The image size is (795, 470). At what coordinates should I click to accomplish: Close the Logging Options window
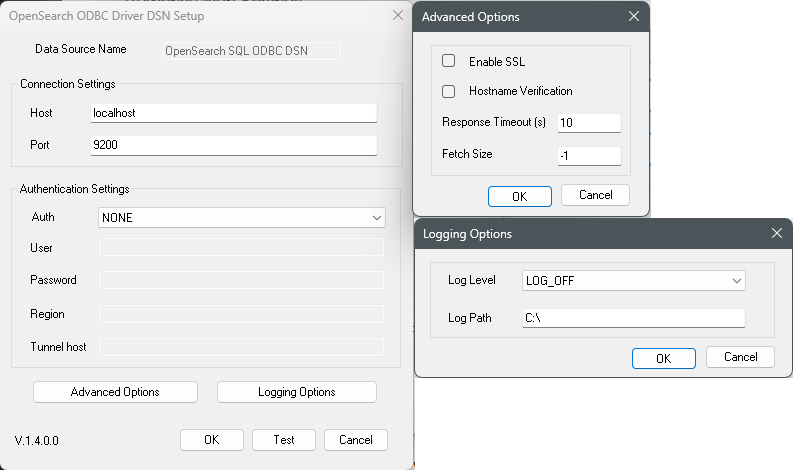coord(777,233)
